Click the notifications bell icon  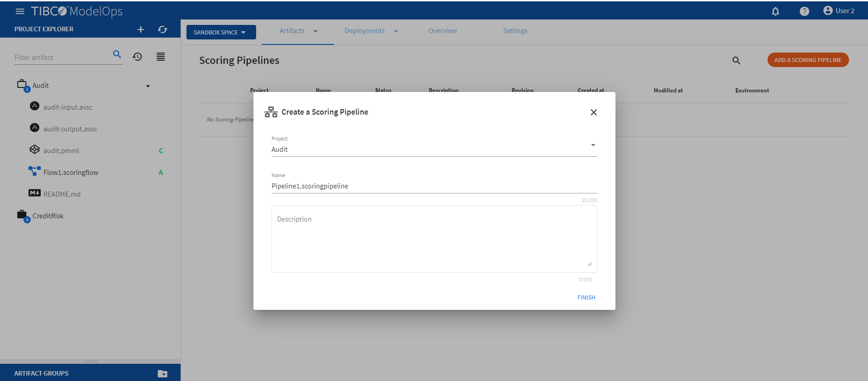[x=775, y=11]
